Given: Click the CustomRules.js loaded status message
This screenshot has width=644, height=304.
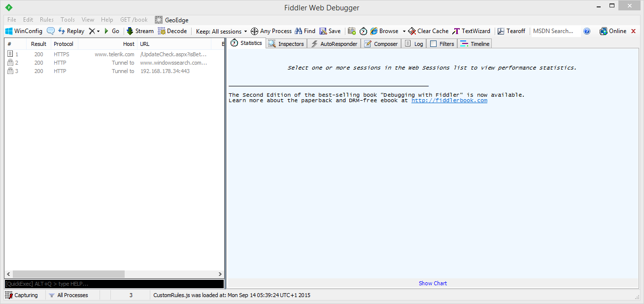Looking at the screenshot, I should coord(232,295).
